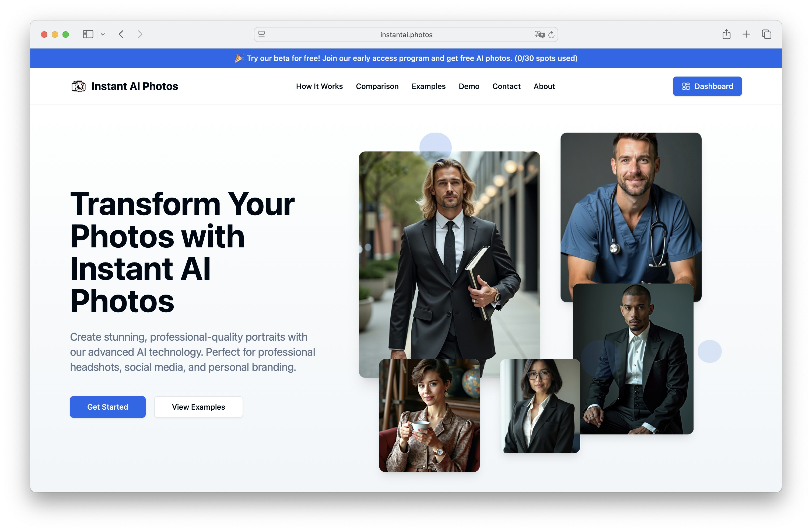Click the Get Started button
This screenshot has width=812, height=532.
click(x=108, y=407)
